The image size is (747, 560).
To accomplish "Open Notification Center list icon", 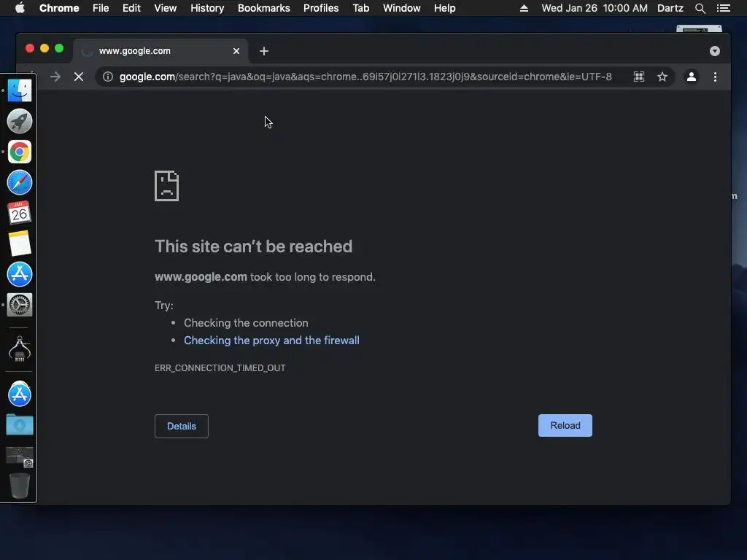I will tap(723, 8).
